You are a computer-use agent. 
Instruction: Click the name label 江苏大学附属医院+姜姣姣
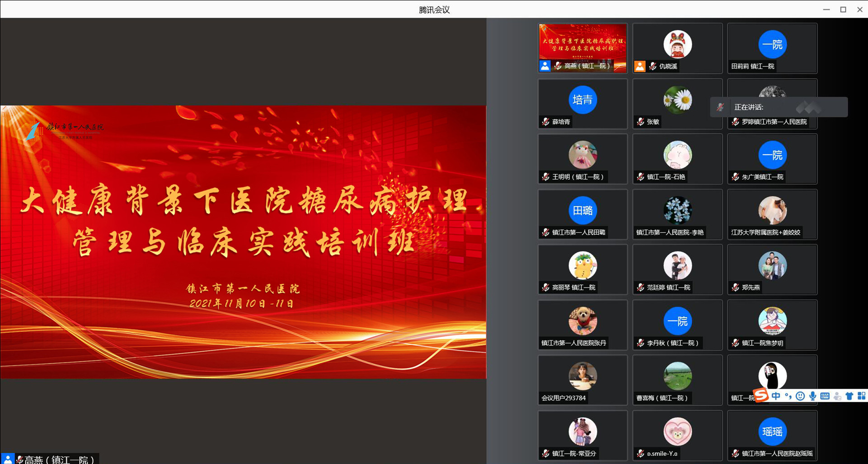coord(766,232)
